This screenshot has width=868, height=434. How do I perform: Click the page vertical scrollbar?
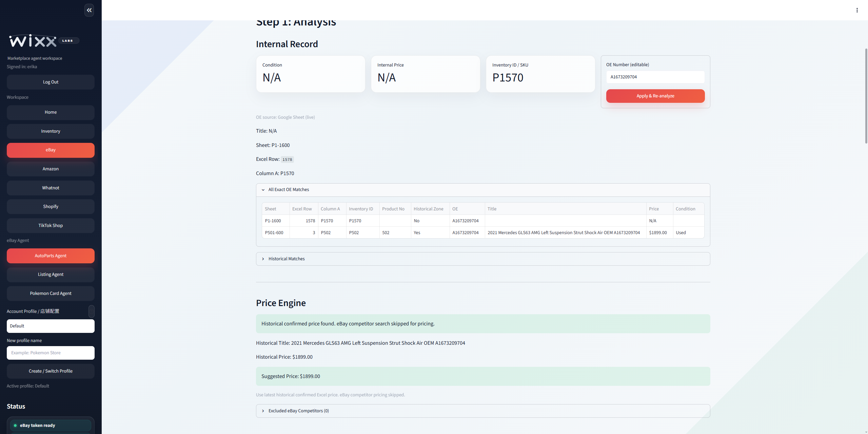(x=866, y=96)
